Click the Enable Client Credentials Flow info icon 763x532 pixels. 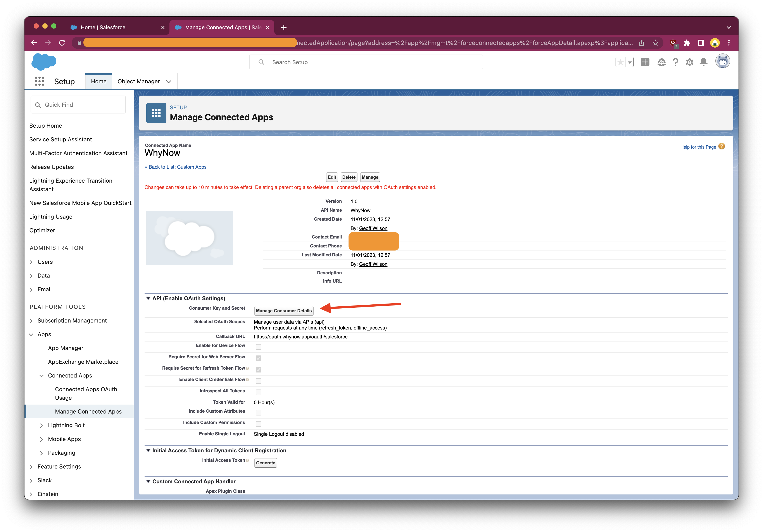click(247, 379)
